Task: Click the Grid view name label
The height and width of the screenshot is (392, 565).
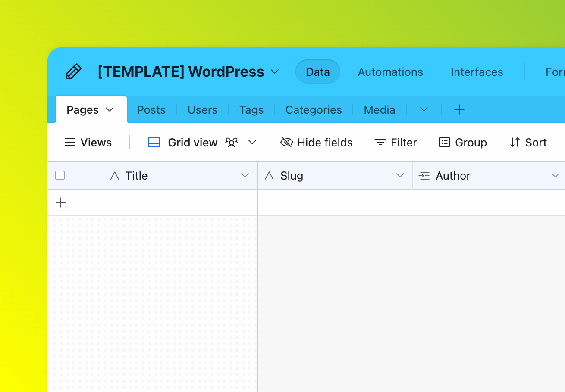Action: [x=193, y=143]
